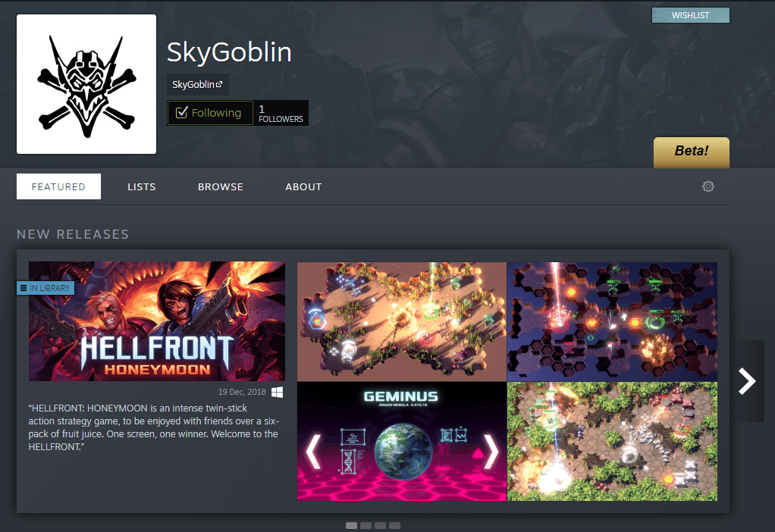775x532 pixels.
Task: Click the 19 Dec, 2018 release date
Action: click(x=242, y=392)
